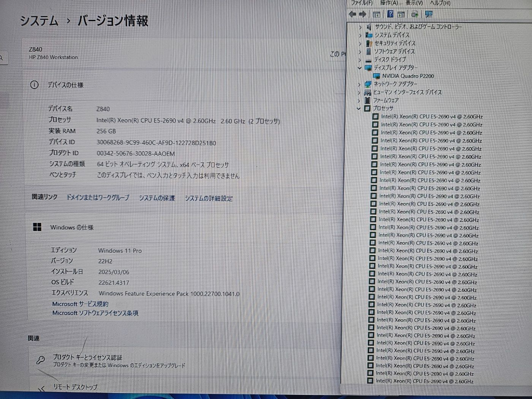Expand the セキュリティ デバイス tree node
Image resolution: width=532 pixels, height=399 pixels.
click(360, 44)
